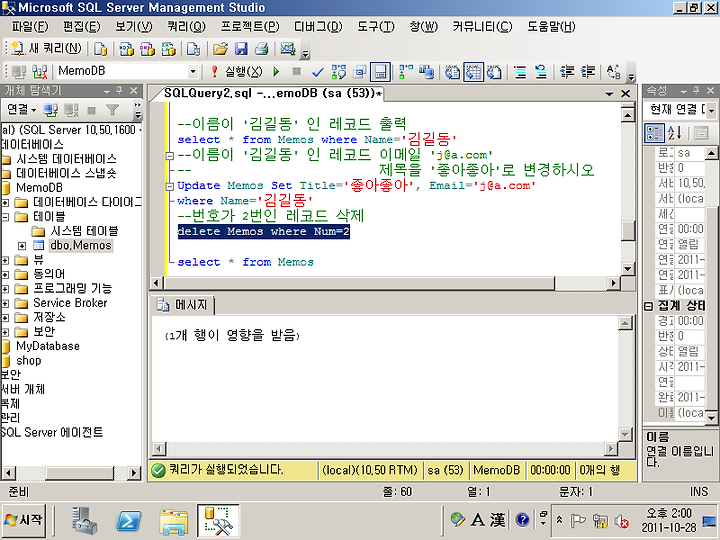The width and height of the screenshot is (720, 540).
Task: Collapse the 테이블 folder node
Action: click(5, 217)
